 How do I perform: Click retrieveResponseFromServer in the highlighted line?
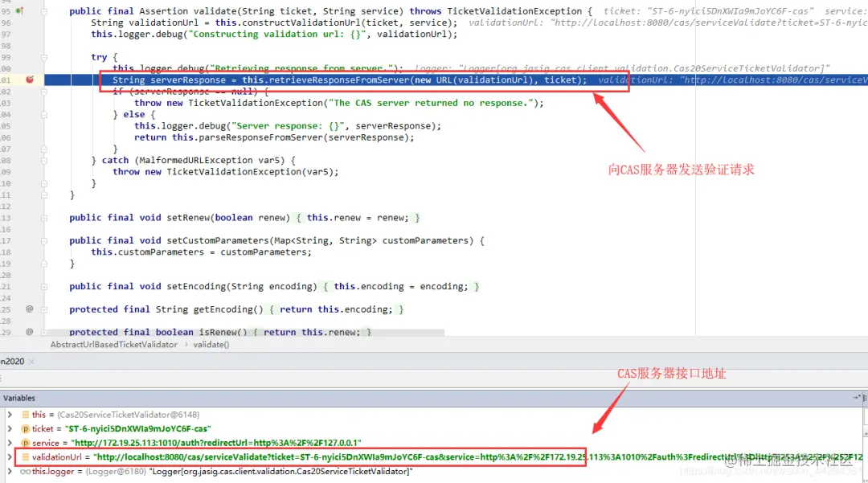pos(339,80)
